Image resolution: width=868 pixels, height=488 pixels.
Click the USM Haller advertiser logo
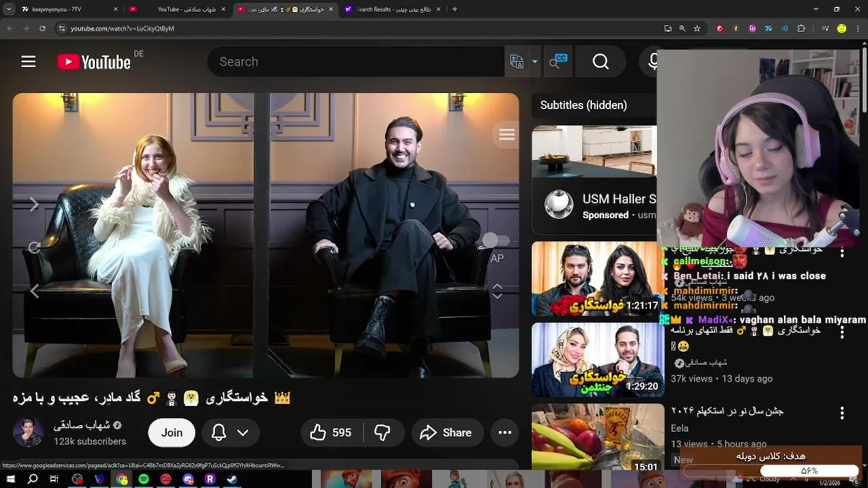click(559, 205)
